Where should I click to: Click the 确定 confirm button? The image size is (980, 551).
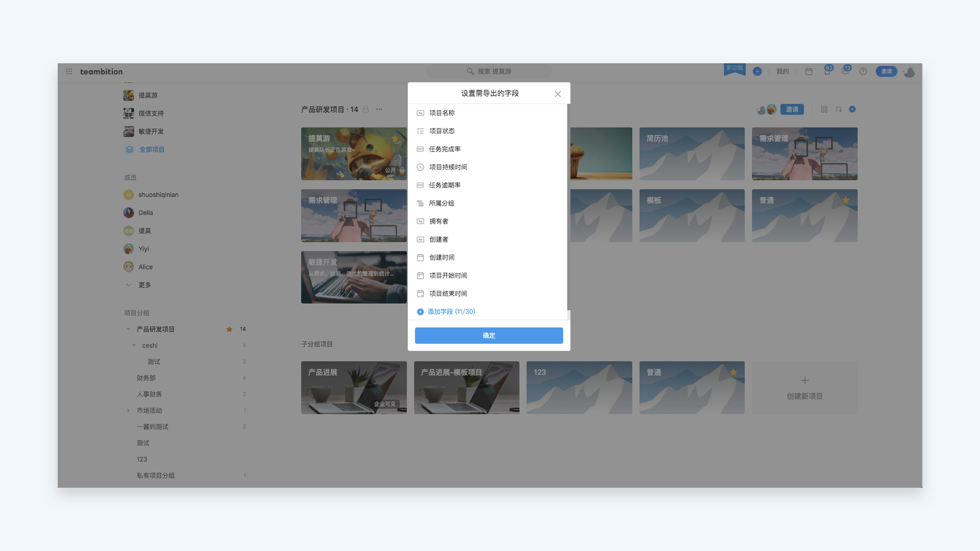click(489, 335)
